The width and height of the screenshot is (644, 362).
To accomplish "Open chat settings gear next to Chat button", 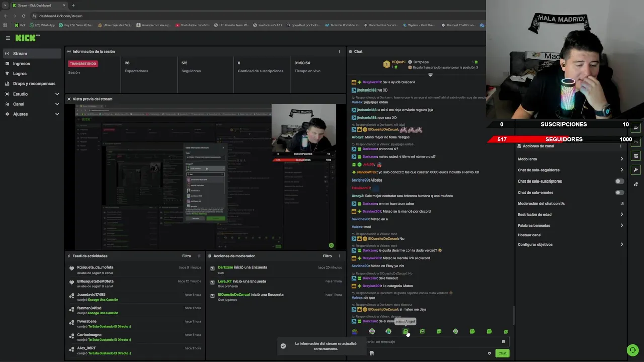I will (489, 353).
